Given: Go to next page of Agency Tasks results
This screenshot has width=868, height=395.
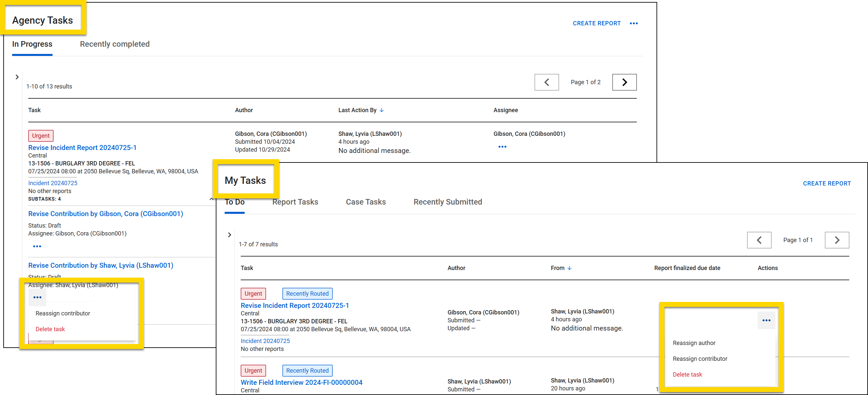Looking at the screenshot, I should tap(624, 82).
